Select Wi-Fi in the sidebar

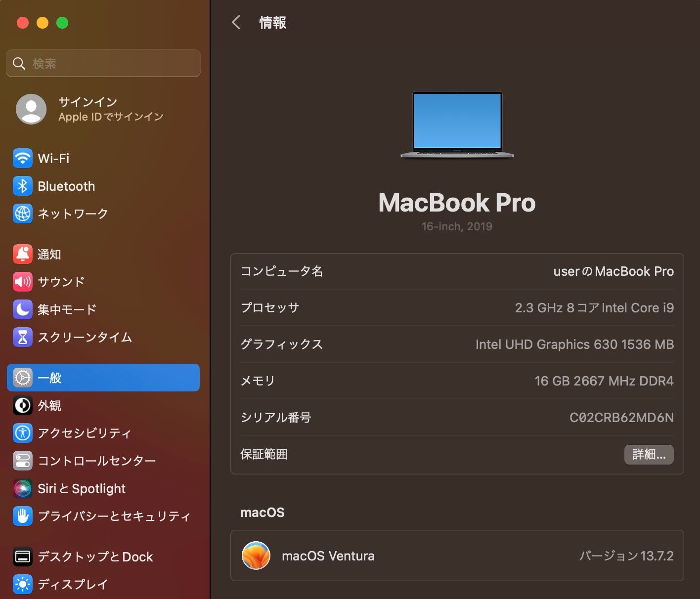click(53, 159)
